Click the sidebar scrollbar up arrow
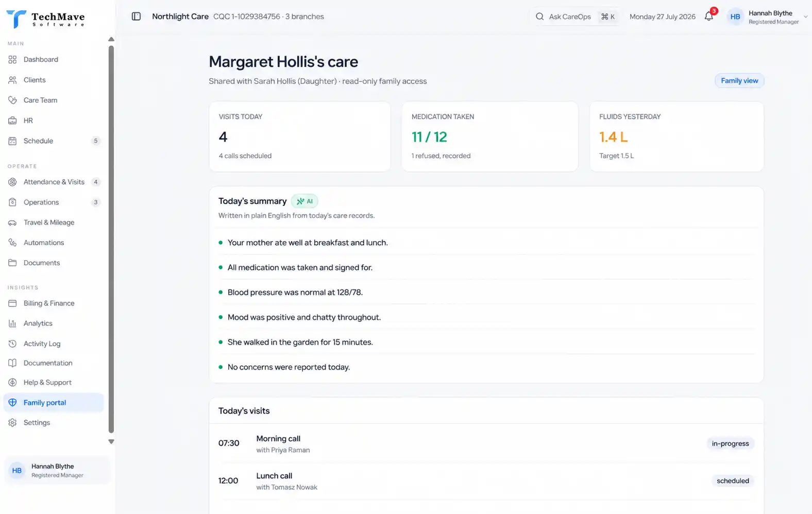 pos(111,39)
